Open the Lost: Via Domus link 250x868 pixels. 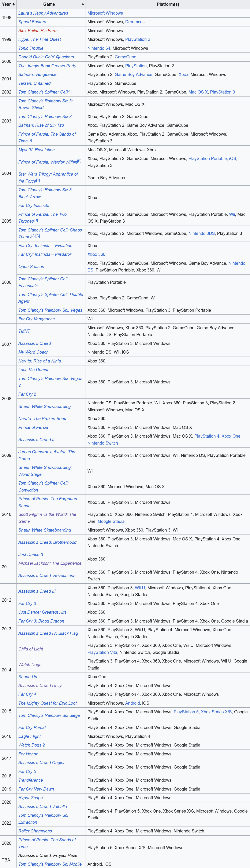point(34,370)
